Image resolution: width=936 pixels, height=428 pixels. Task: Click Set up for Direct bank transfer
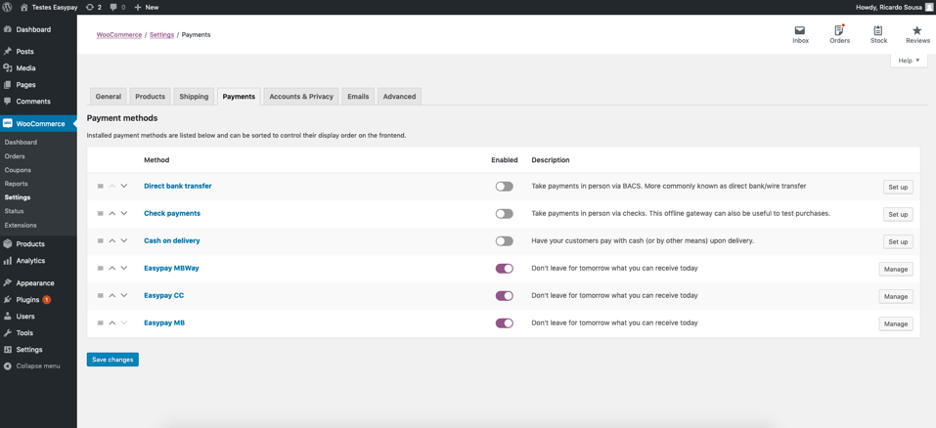point(898,187)
